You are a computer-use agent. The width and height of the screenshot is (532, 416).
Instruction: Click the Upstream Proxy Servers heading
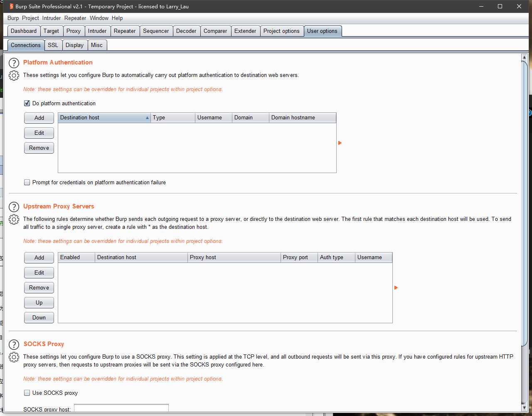(59, 206)
